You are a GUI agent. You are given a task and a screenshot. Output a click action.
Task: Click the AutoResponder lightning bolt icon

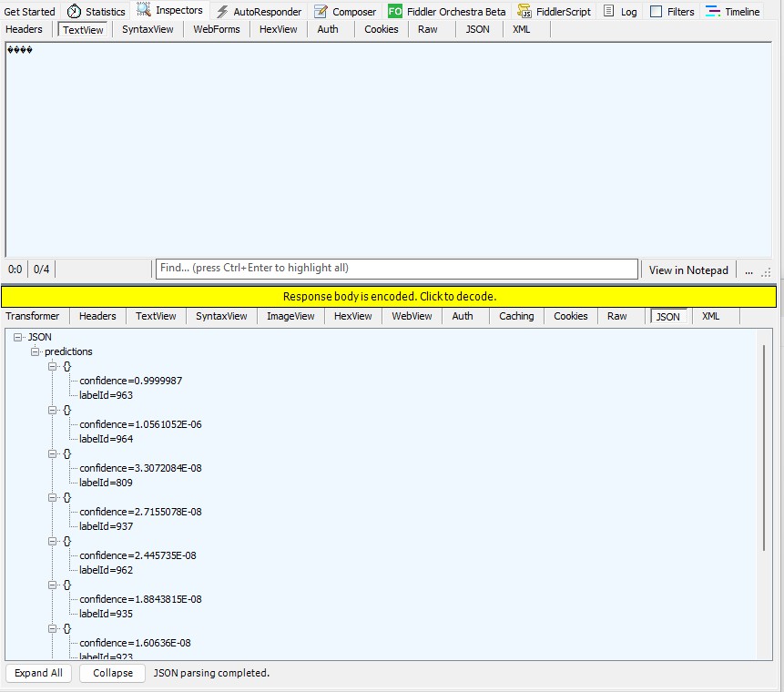click(x=222, y=12)
